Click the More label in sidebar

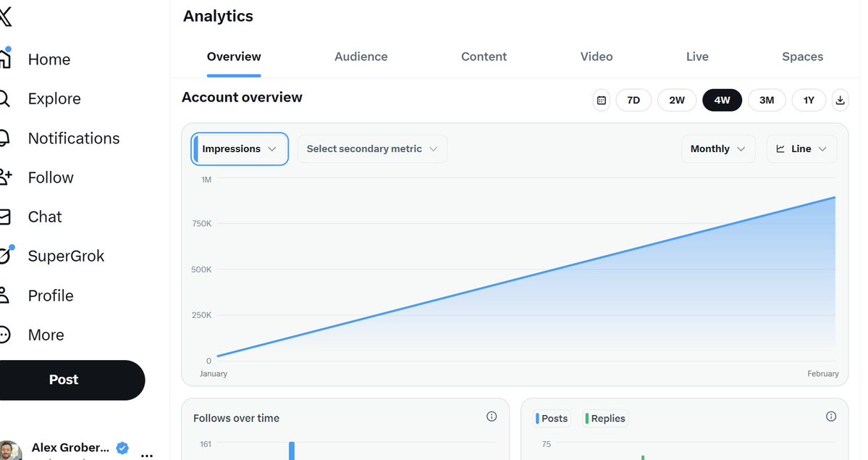(46, 335)
